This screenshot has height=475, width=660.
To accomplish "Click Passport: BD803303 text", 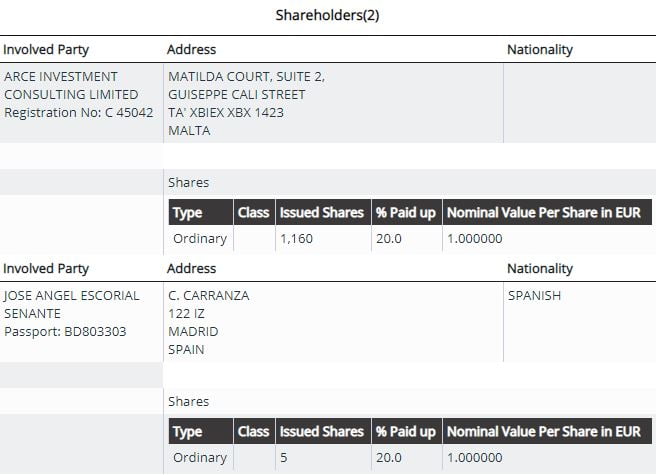I will point(65,332).
